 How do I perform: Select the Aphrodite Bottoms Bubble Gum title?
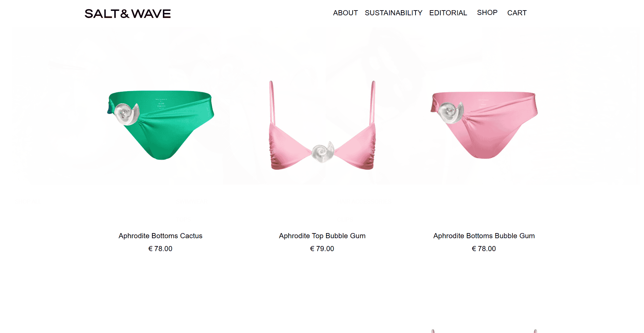tap(484, 236)
